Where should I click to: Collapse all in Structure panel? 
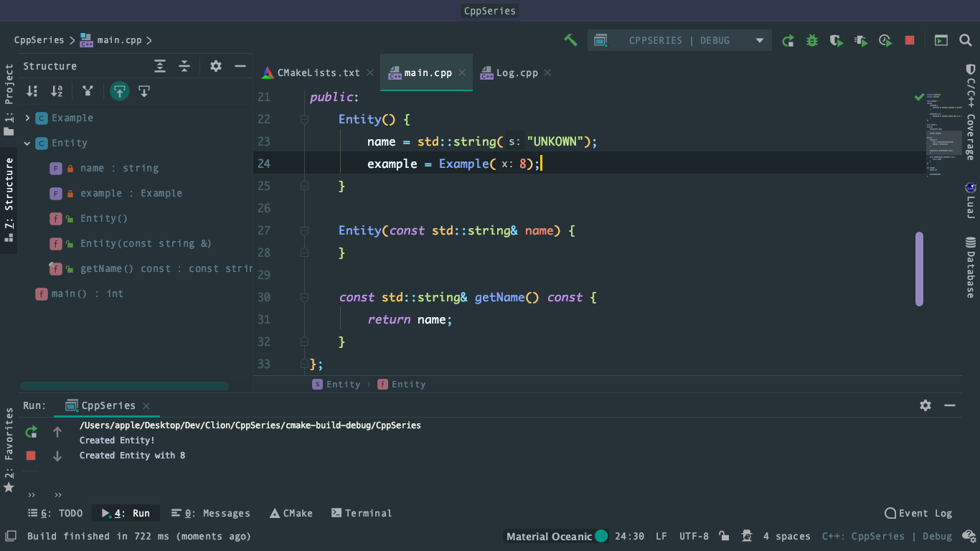click(184, 66)
